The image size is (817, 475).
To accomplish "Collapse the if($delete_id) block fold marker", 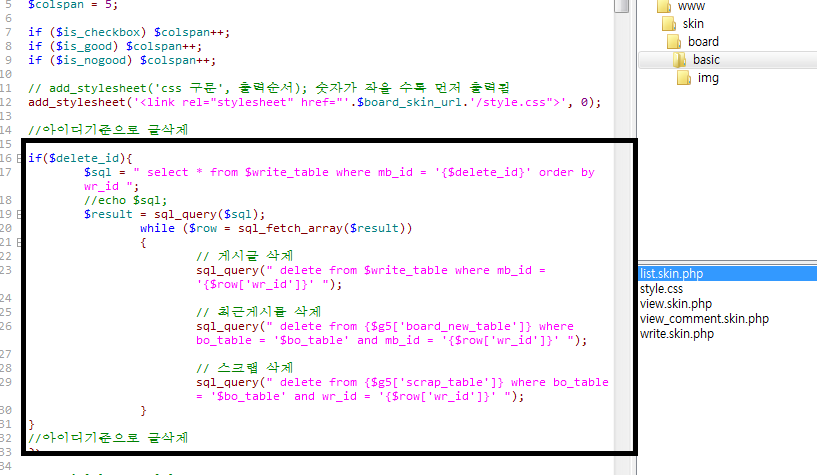I will 21,158.
